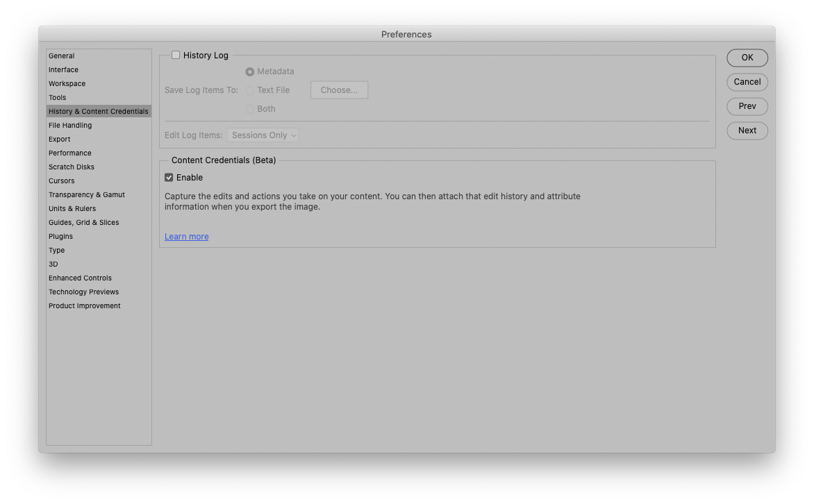Screen dimensions: 814x504
Task: Go to the previous preferences page with Prev
Action: point(747,106)
